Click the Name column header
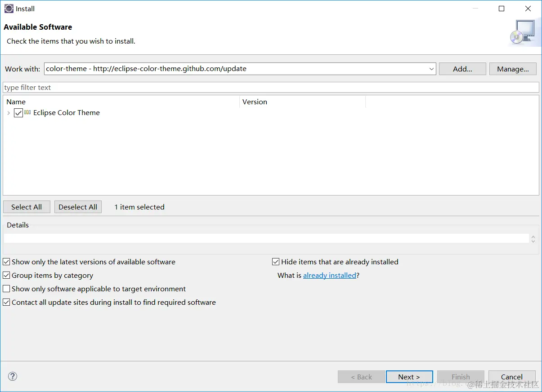Screen dimensions: 542x392 121,102
